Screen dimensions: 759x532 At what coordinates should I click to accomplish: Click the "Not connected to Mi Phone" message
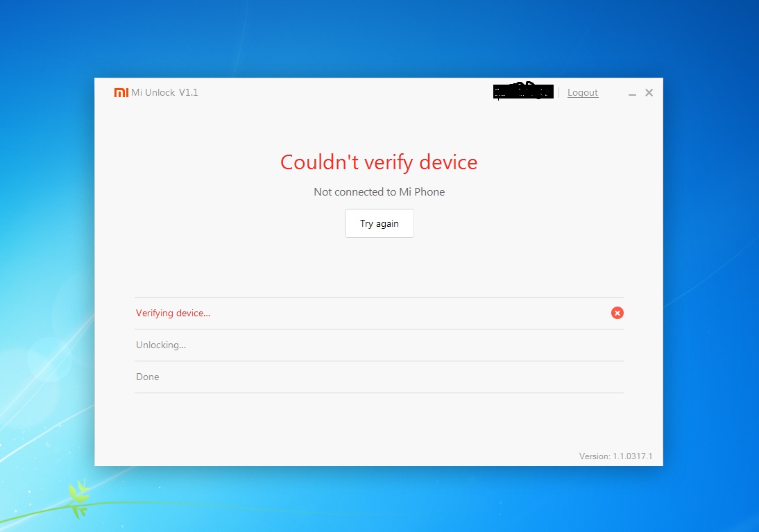pos(379,191)
